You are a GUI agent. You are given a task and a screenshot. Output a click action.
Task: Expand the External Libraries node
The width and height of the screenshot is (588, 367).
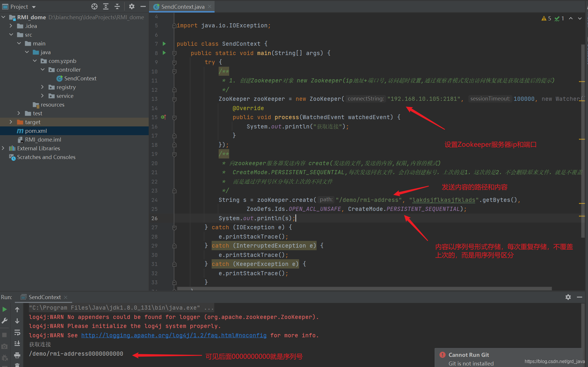3,148
